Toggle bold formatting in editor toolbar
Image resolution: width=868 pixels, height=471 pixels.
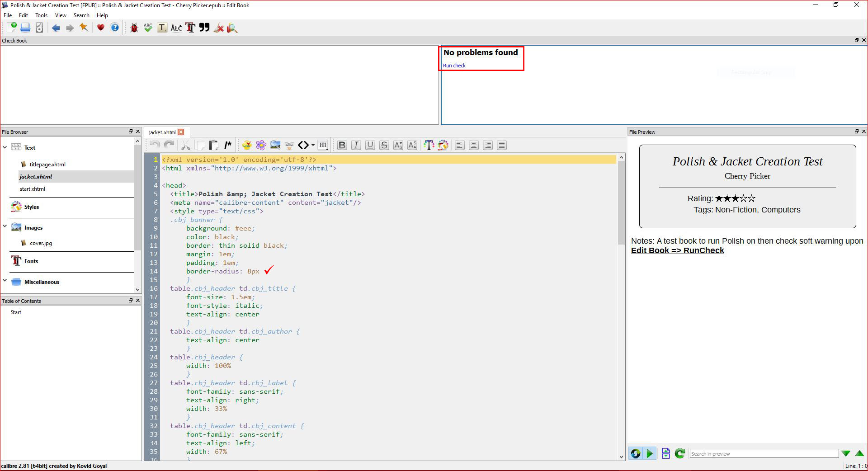(342, 145)
